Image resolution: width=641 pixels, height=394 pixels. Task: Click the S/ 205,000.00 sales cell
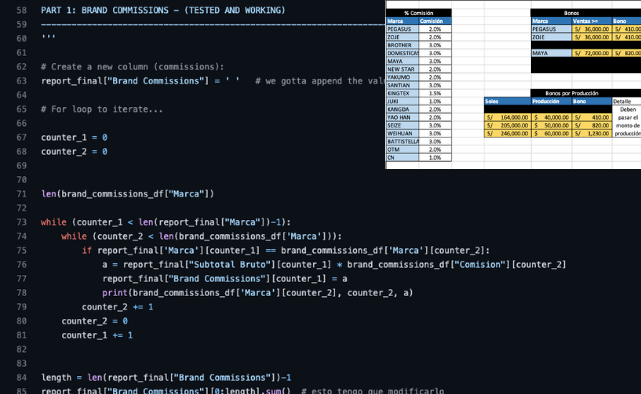point(507,125)
